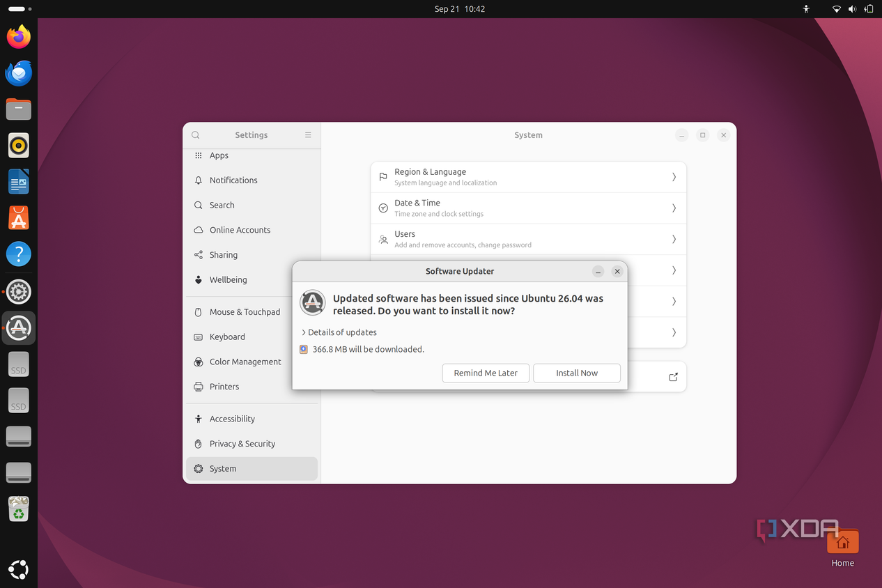Select Notifications in Settings sidebar

[252, 180]
